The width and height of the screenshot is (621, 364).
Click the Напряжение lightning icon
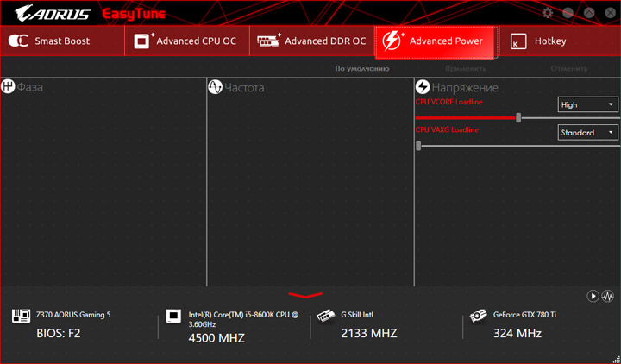(x=423, y=87)
